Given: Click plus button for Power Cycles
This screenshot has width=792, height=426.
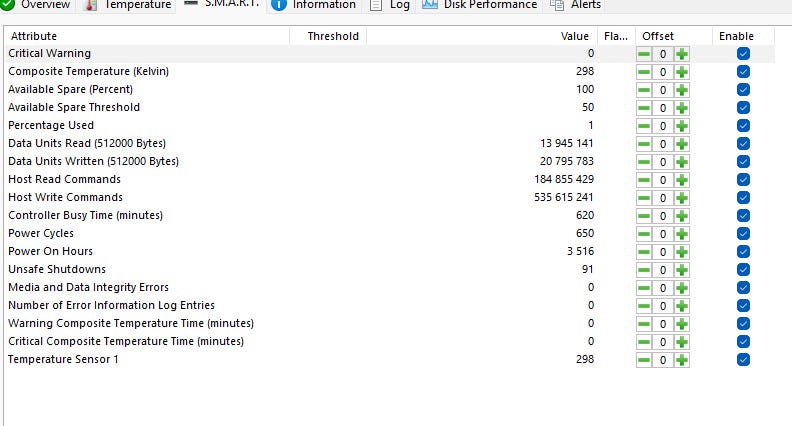Looking at the screenshot, I should pos(682,234).
